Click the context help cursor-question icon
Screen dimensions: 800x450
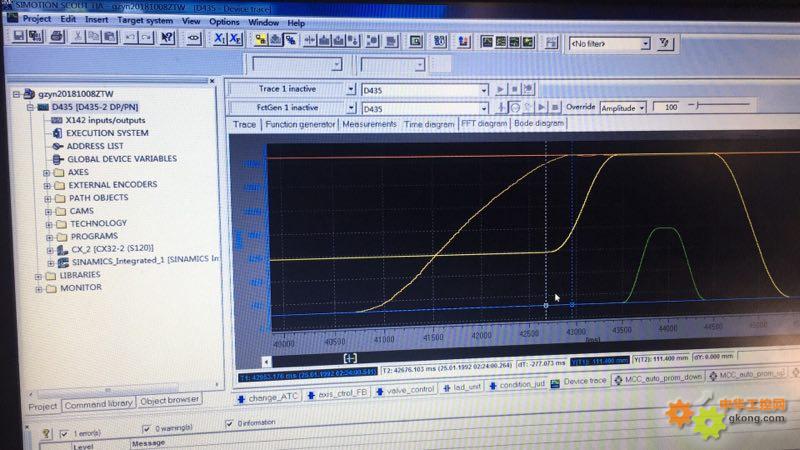[167, 37]
